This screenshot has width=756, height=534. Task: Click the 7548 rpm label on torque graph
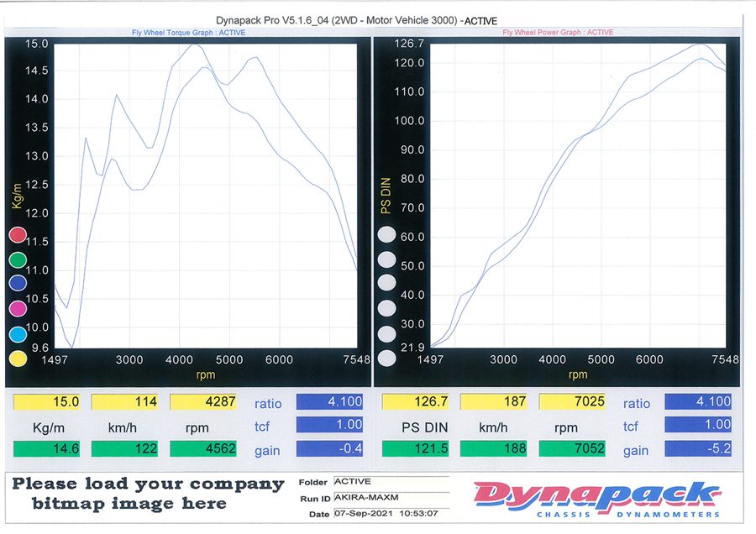(357, 359)
